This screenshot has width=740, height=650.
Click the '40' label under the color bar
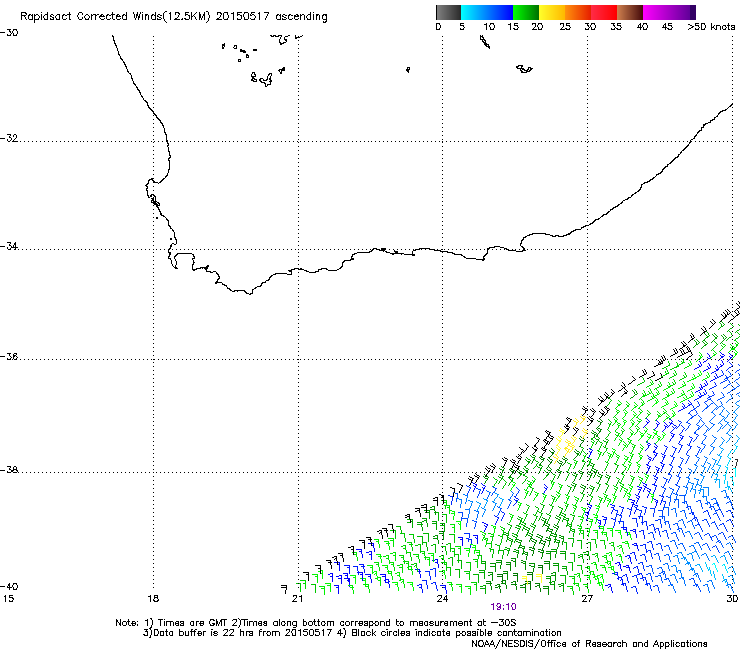tap(642, 27)
